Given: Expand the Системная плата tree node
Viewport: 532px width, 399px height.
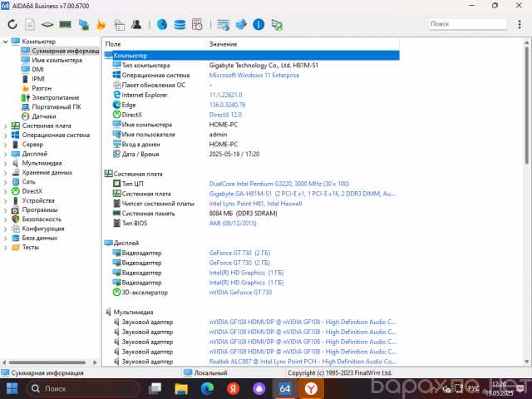Looking at the screenshot, I should tap(5, 126).
